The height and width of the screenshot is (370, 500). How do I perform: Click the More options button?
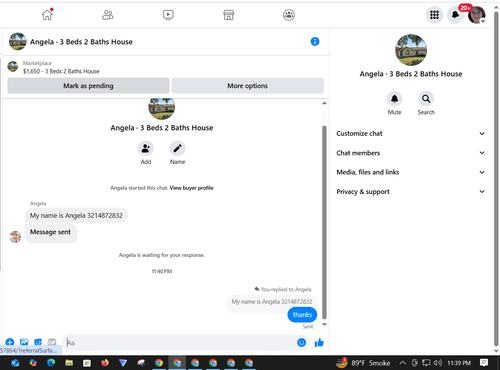247,86
